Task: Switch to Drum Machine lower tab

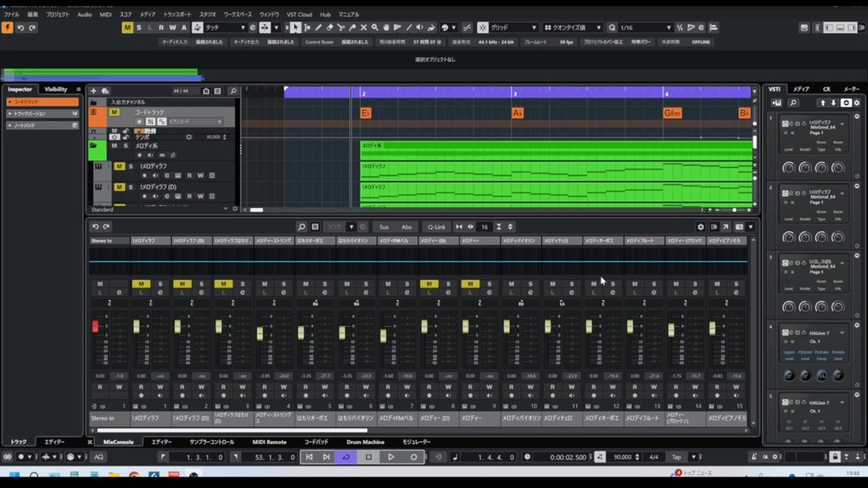Action: (365, 442)
